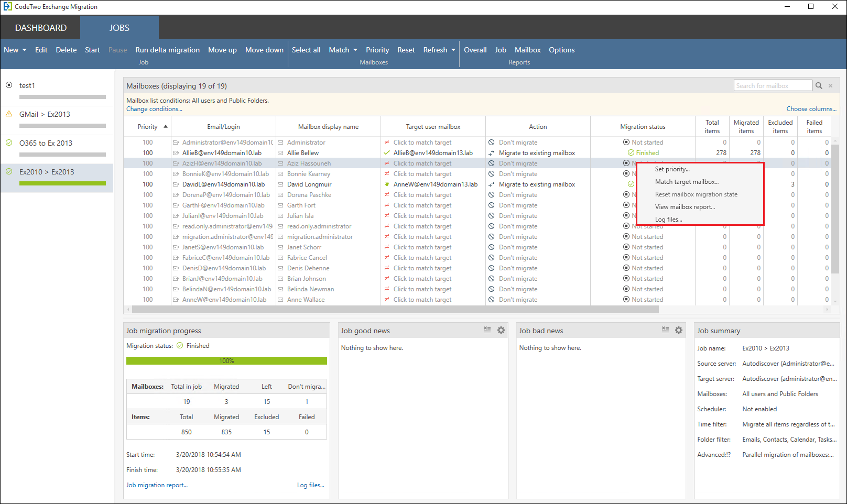
Task: Expand the Match dropdown arrow
Action: coord(355,50)
